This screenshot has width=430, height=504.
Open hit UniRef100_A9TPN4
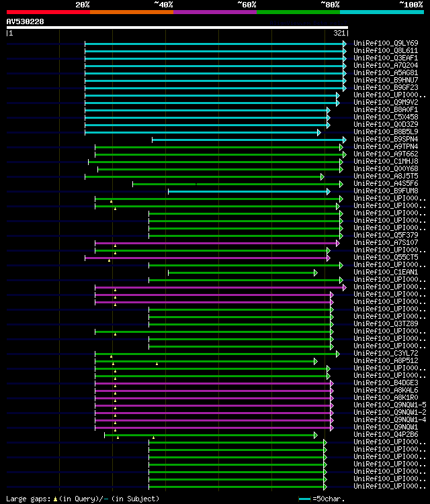tap(386, 146)
